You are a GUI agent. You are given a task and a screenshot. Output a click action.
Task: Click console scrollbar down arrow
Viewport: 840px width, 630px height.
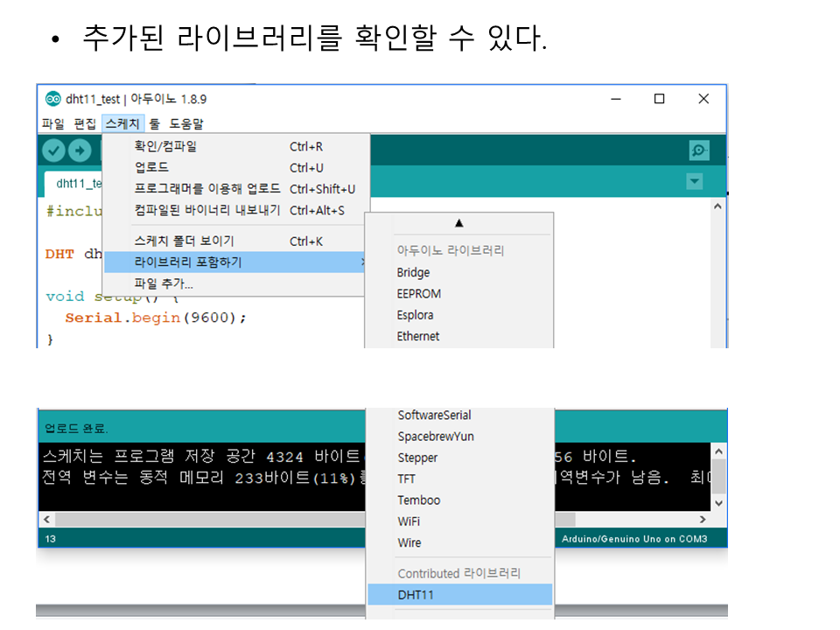click(x=719, y=503)
